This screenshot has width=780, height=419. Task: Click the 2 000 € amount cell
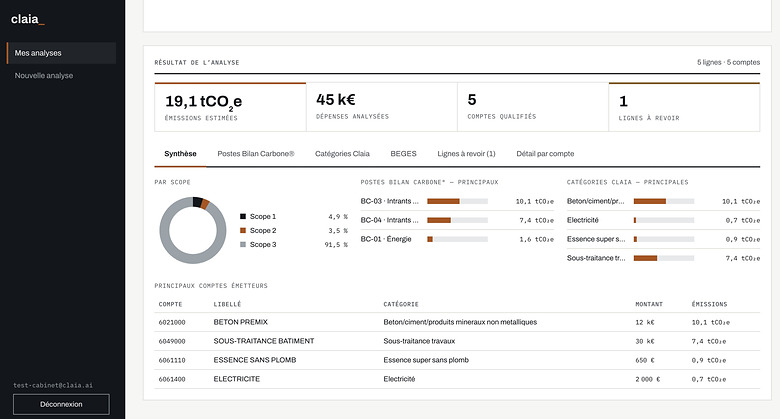[648, 379]
